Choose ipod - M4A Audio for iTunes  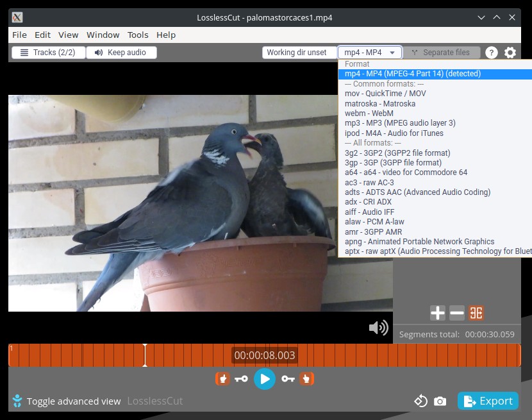(x=435, y=133)
